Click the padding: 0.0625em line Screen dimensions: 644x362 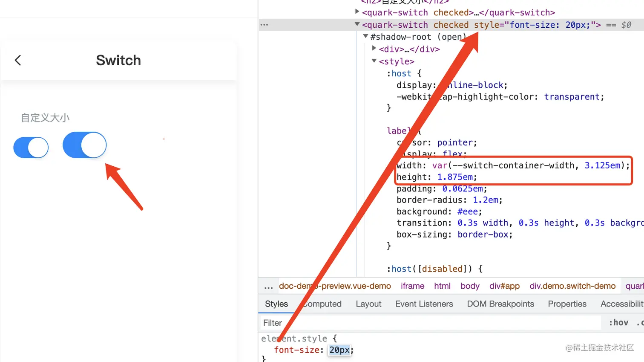pyautogui.click(x=442, y=188)
